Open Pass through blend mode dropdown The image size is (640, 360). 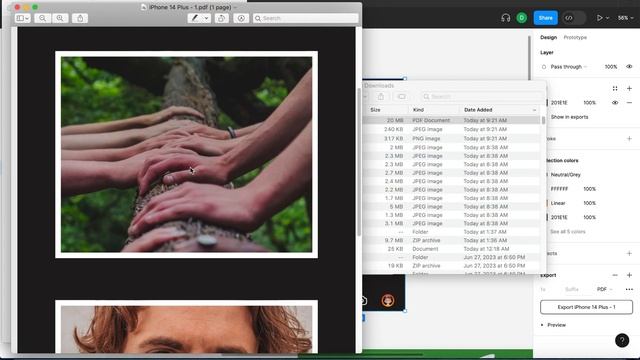pos(568,67)
